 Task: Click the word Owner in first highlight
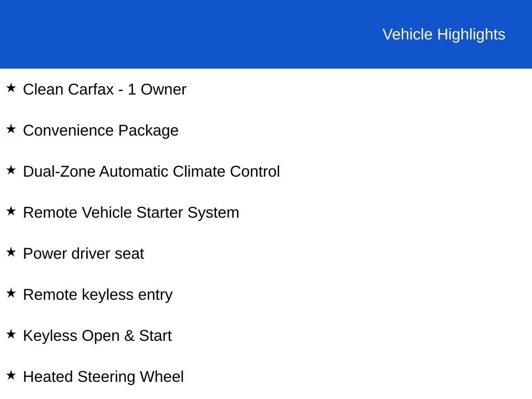[x=164, y=89]
